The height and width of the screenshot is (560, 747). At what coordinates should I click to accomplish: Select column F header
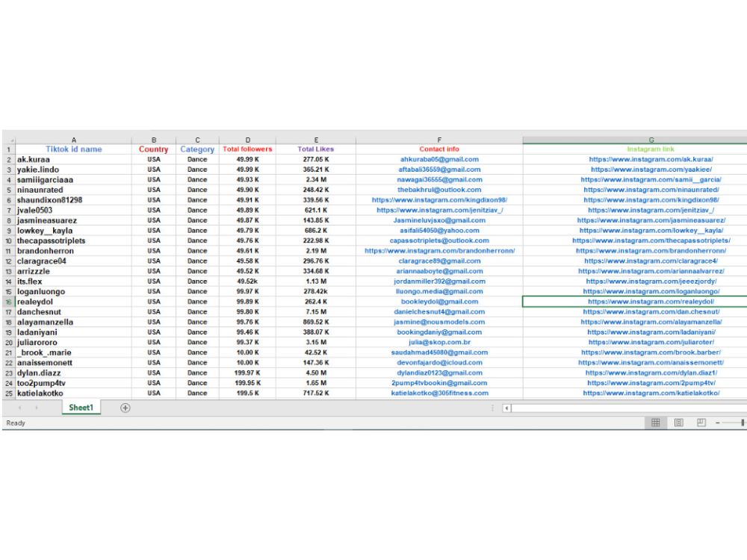click(x=439, y=140)
